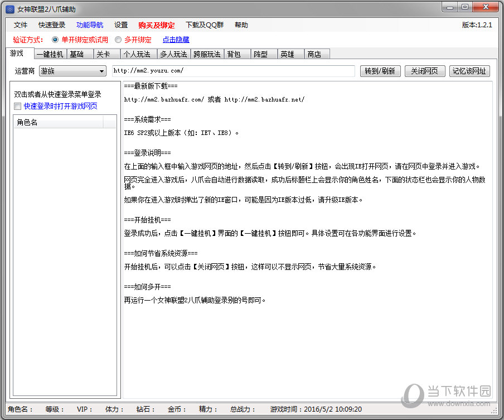Switch to the 个人玩法 tab
Image resolution: width=504 pixels, height=420 pixels.
138,54
